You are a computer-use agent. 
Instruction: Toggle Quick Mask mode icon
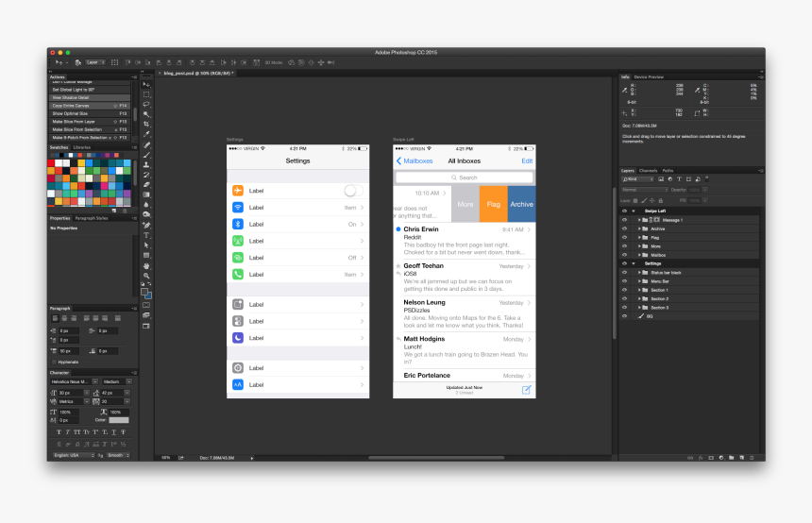point(146,306)
